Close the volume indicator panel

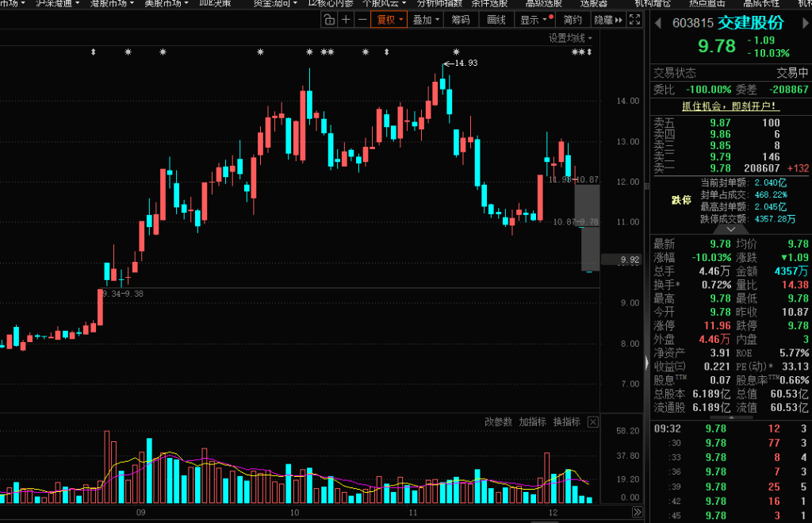point(592,422)
